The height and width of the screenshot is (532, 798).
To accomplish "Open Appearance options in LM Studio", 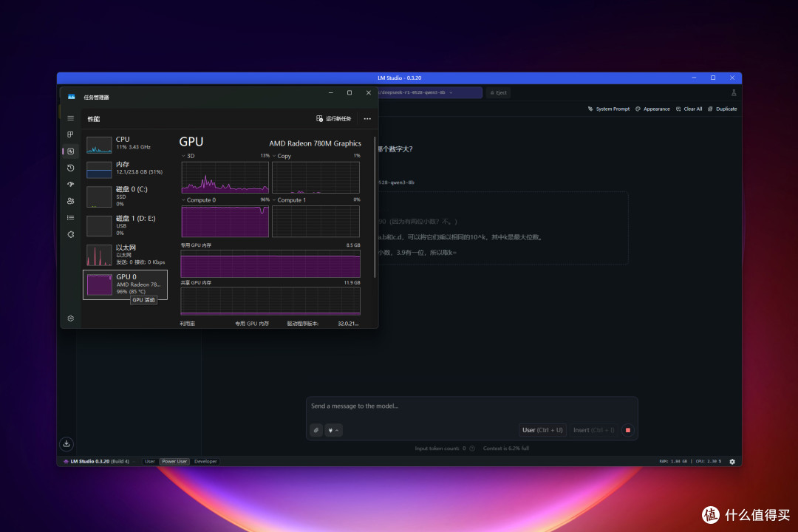I will coord(652,109).
